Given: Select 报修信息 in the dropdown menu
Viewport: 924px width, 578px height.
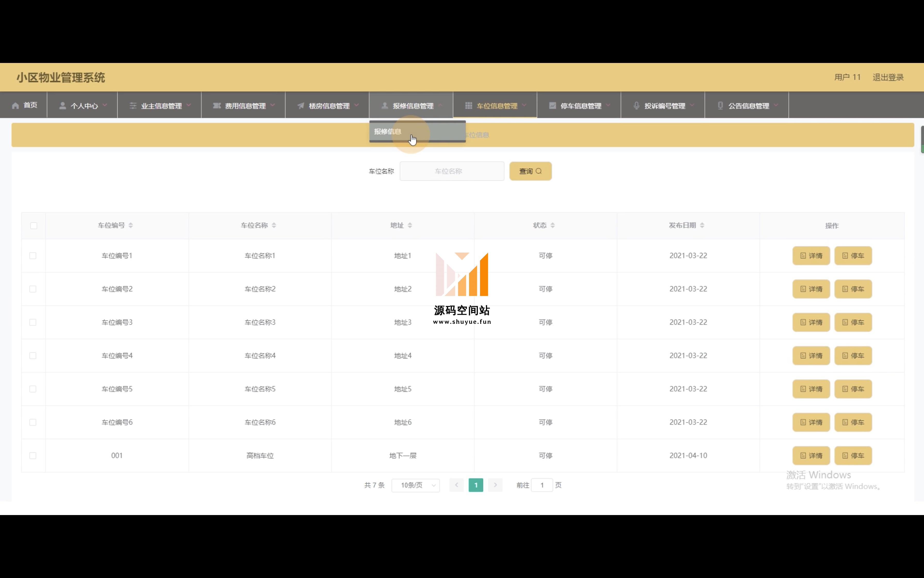Looking at the screenshot, I should 417,132.
